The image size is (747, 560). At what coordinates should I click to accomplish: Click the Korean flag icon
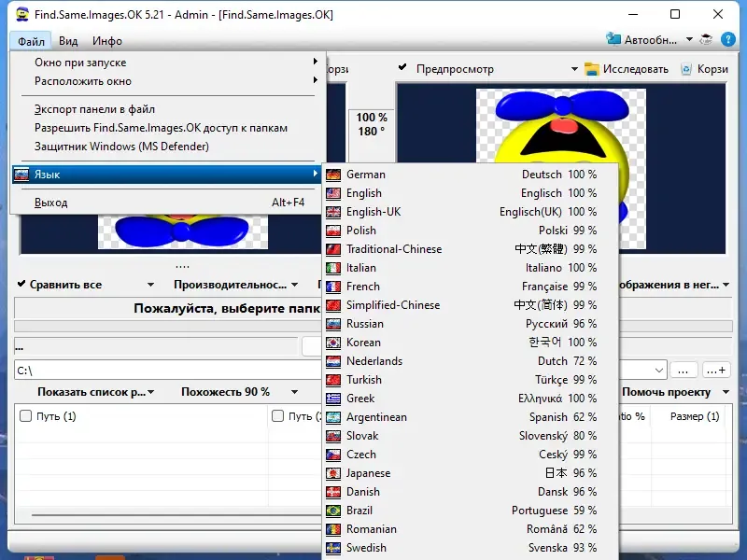pos(333,343)
